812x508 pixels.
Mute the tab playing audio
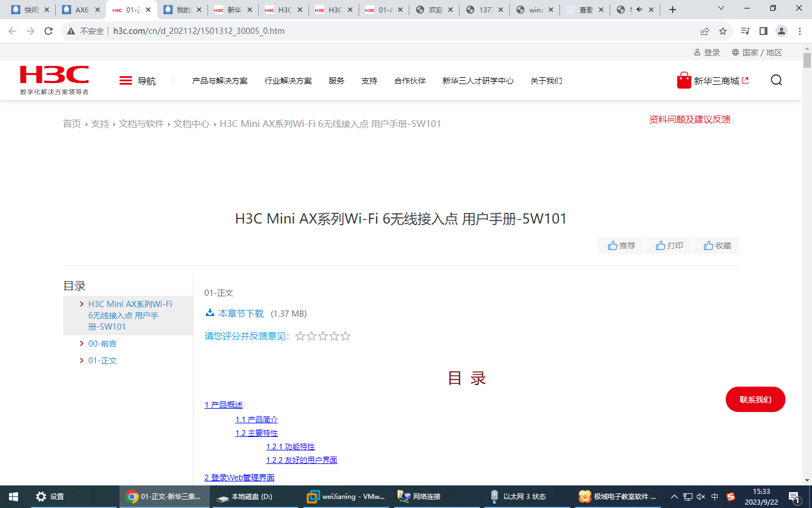[x=639, y=10]
